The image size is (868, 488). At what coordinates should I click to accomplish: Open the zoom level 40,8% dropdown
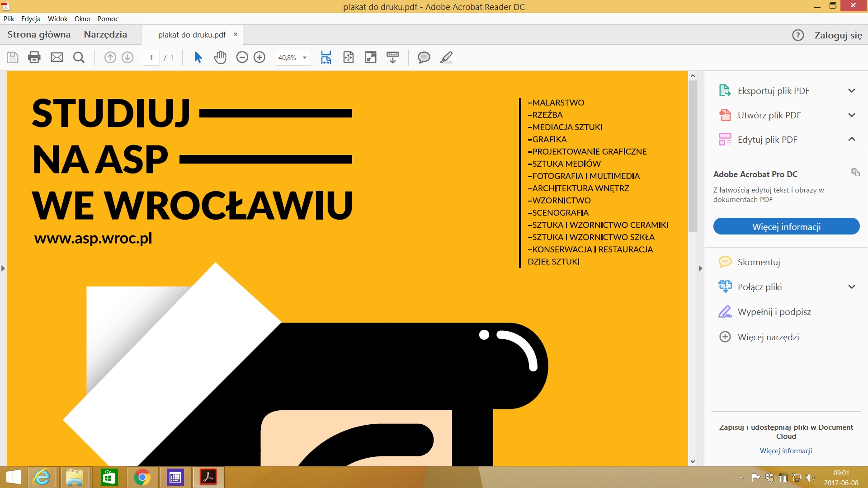[305, 58]
